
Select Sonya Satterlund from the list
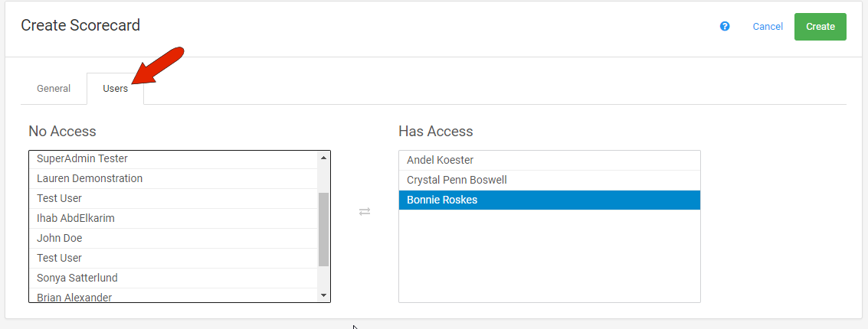coord(174,278)
